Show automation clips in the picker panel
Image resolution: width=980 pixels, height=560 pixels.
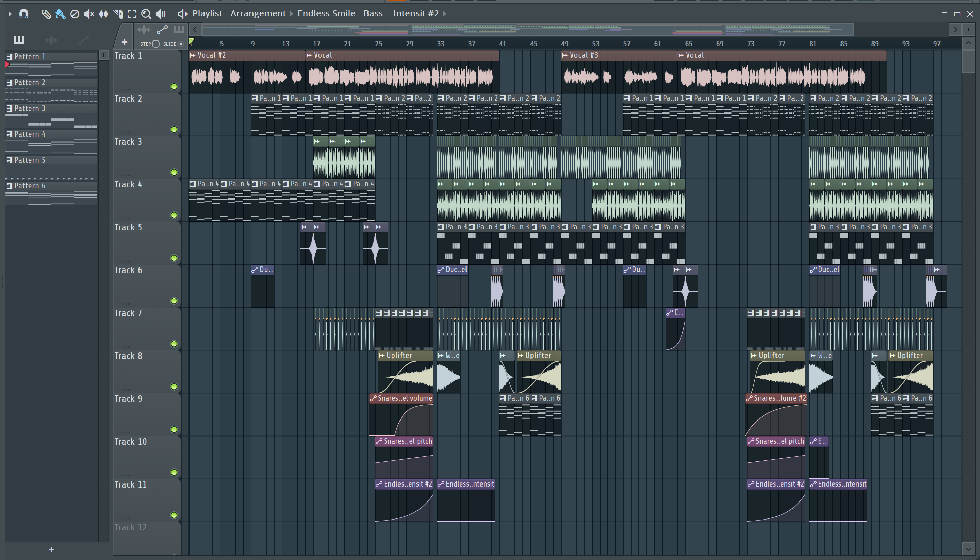(83, 39)
